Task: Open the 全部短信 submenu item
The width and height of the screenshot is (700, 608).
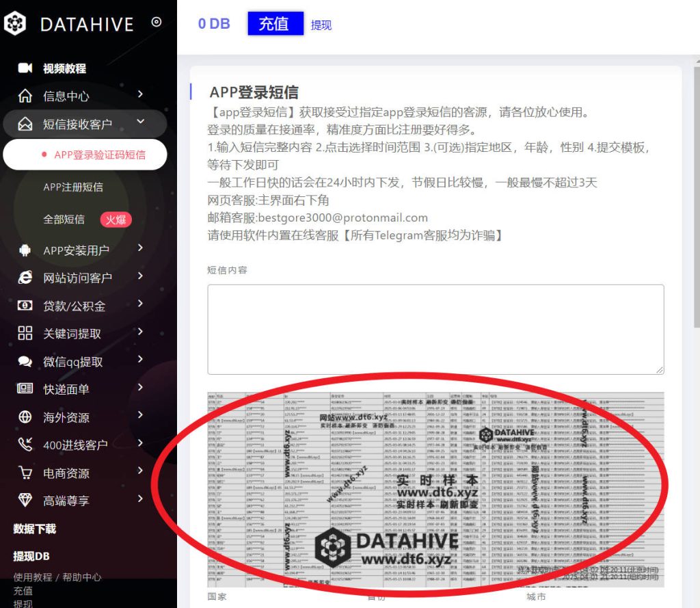Action: coord(64,220)
